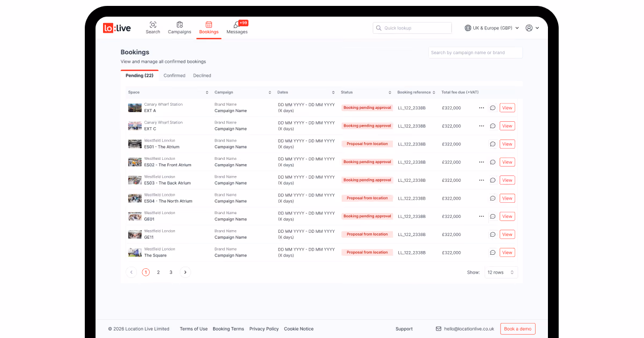This screenshot has width=644, height=338.
Task: Open the Cookie Notice link
Action: click(299, 329)
